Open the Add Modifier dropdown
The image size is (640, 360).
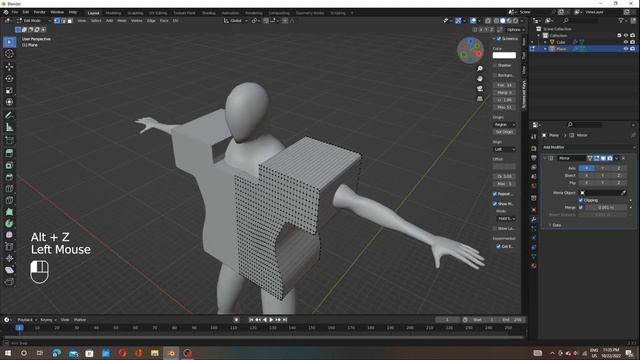coord(589,147)
